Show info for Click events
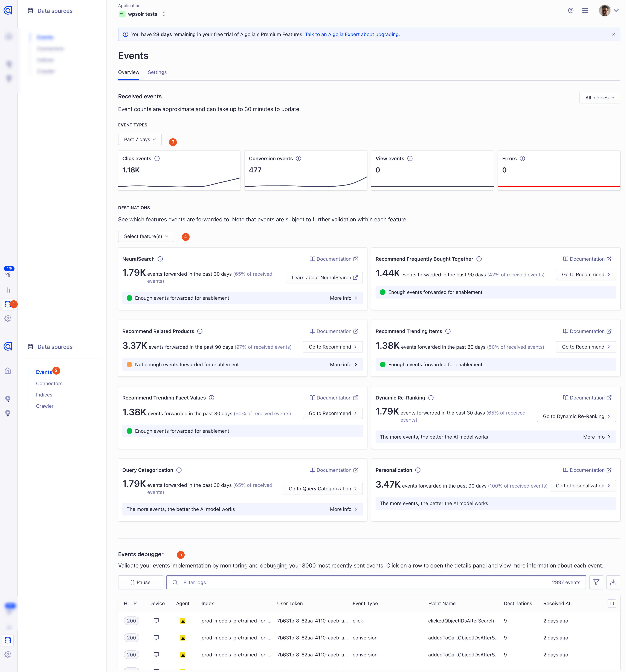 157,158
